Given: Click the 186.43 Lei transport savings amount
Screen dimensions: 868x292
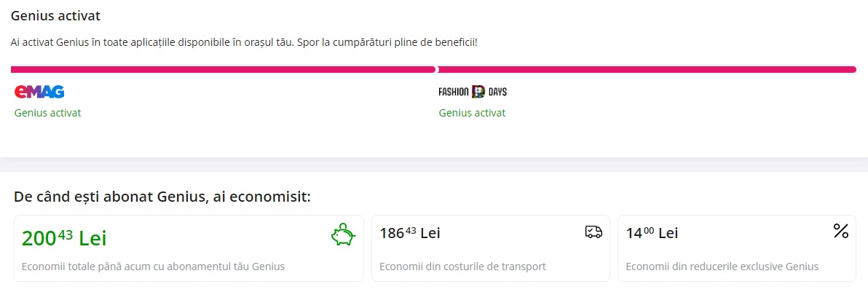Looking at the screenshot, I should (x=410, y=233).
